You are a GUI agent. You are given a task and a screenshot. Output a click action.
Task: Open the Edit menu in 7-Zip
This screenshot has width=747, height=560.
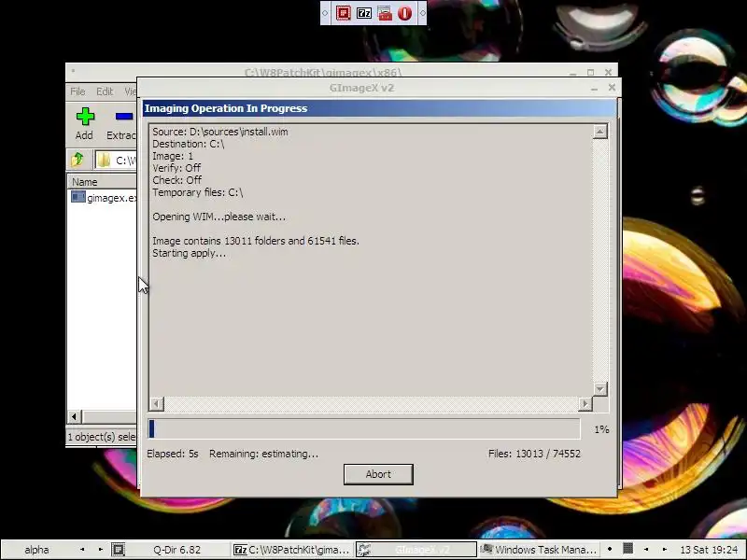(x=105, y=91)
